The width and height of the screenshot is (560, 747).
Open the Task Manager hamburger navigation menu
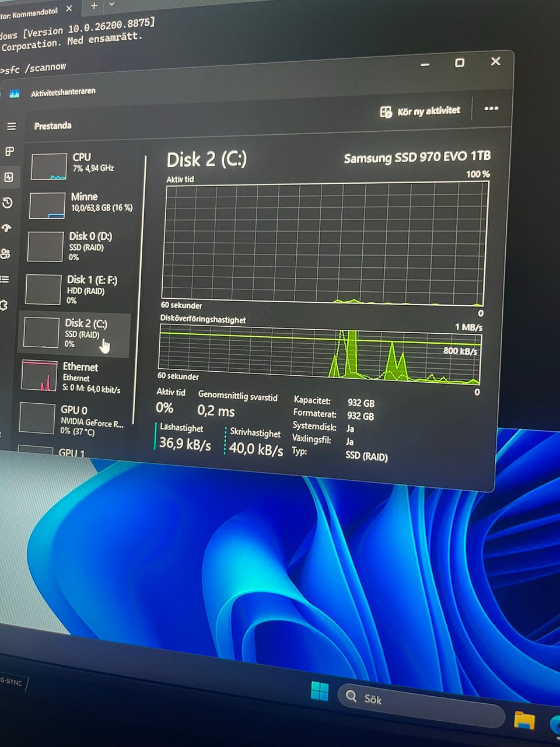[11, 126]
